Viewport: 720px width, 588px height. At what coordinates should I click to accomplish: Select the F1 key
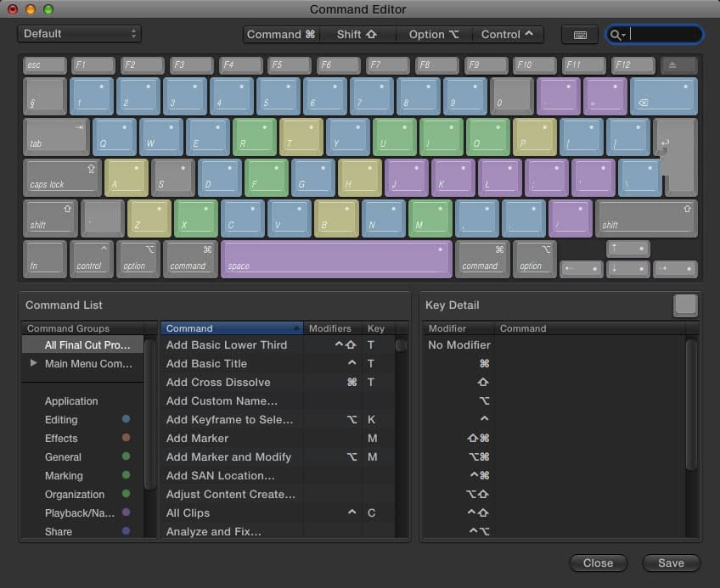[93, 65]
